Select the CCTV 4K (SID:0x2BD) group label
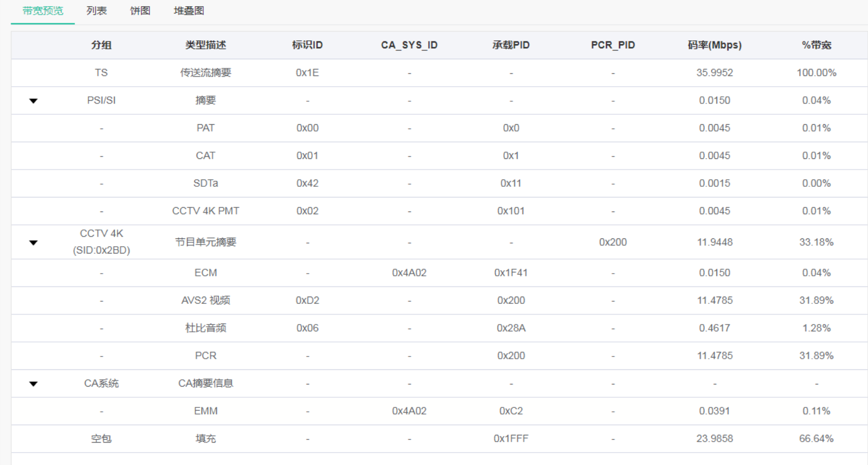This screenshot has width=868, height=465. [x=101, y=242]
